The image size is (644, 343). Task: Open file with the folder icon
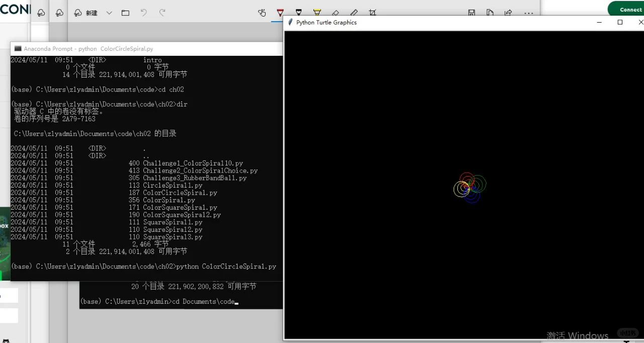tap(125, 13)
